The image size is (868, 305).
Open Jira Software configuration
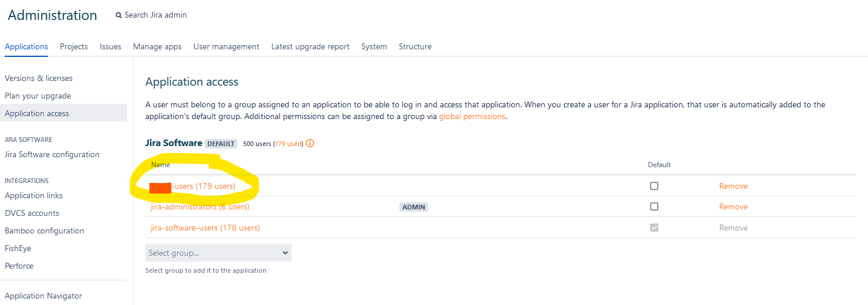pos(52,154)
